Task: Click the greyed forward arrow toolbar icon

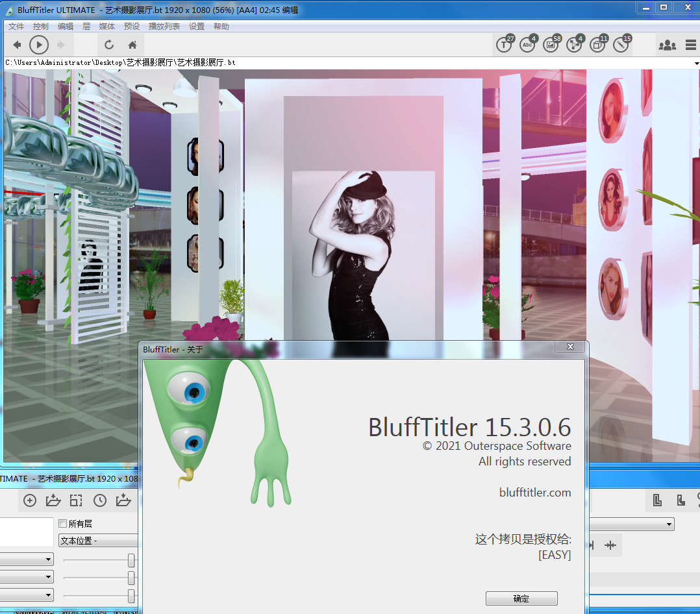Action: (x=61, y=45)
